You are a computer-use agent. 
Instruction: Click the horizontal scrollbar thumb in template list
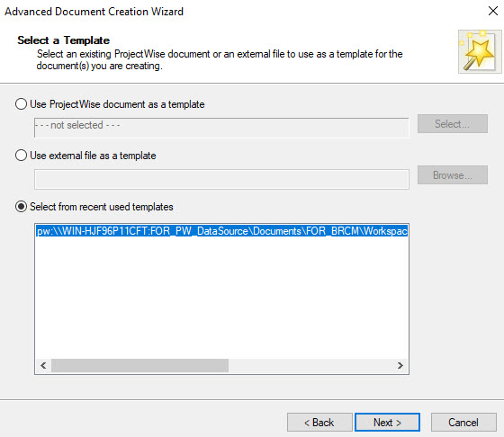click(139, 365)
